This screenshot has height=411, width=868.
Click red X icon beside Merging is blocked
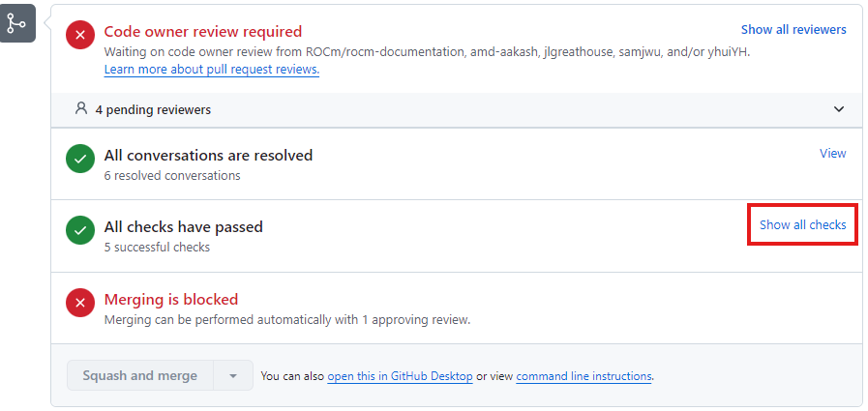[80, 304]
